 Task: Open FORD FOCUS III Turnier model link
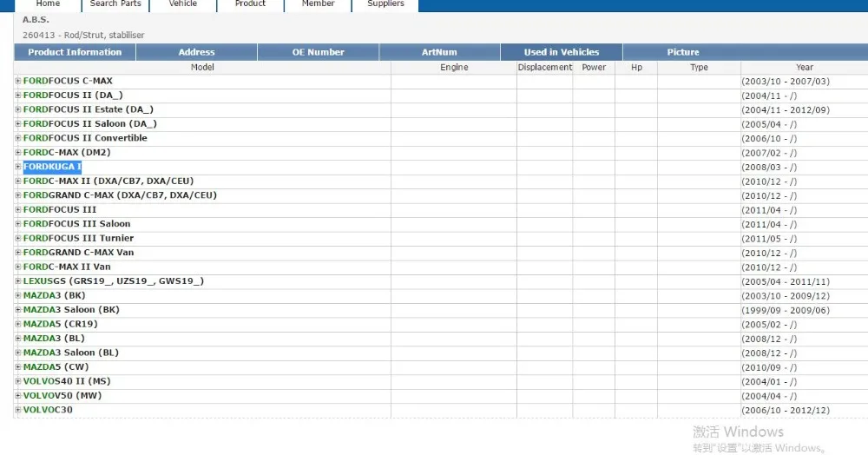pyautogui.click(x=78, y=238)
